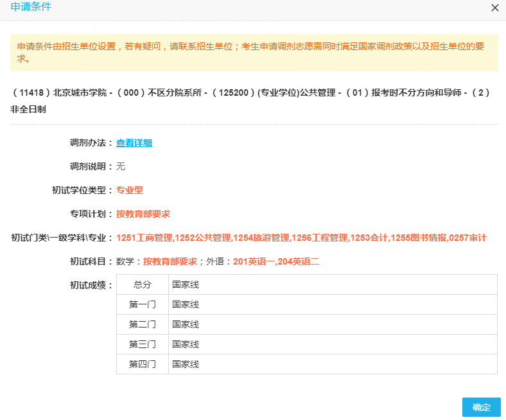The image size is (506, 420).
Task: Click 按教育部要求 after 数学 in 初试科目
Action: (170, 261)
